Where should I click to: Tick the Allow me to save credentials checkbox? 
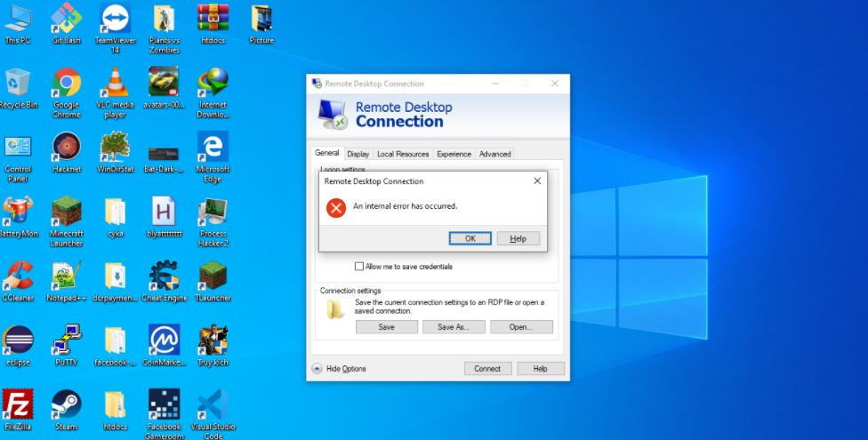pyautogui.click(x=359, y=266)
